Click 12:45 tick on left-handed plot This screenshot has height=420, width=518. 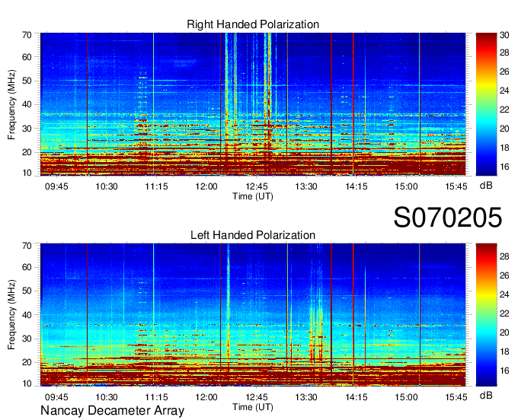click(x=257, y=397)
